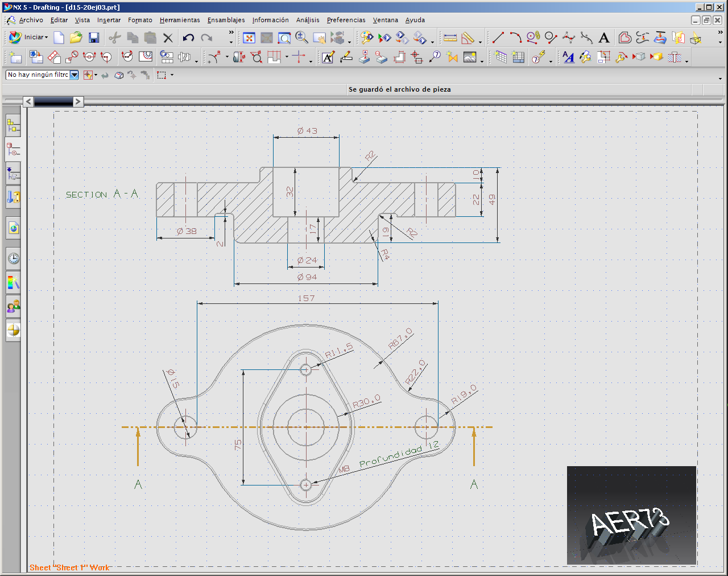Open the Archivo menu
728x576 pixels.
pos(31,20)
